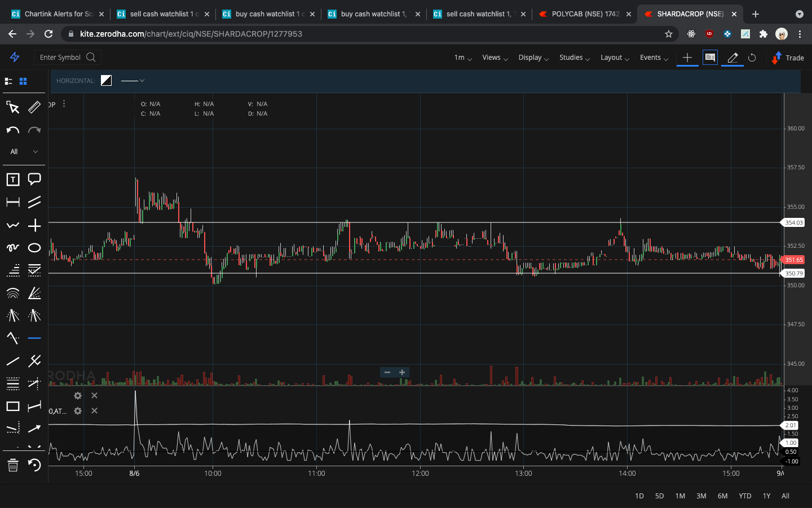Click the YTD time range button

(744, 496)
